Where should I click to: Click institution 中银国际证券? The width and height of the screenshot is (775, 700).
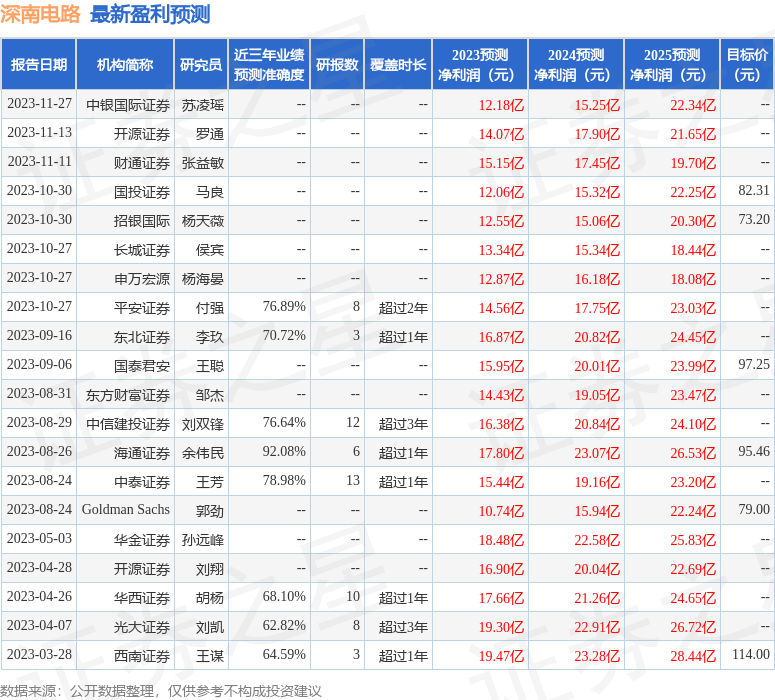[128, 105]
